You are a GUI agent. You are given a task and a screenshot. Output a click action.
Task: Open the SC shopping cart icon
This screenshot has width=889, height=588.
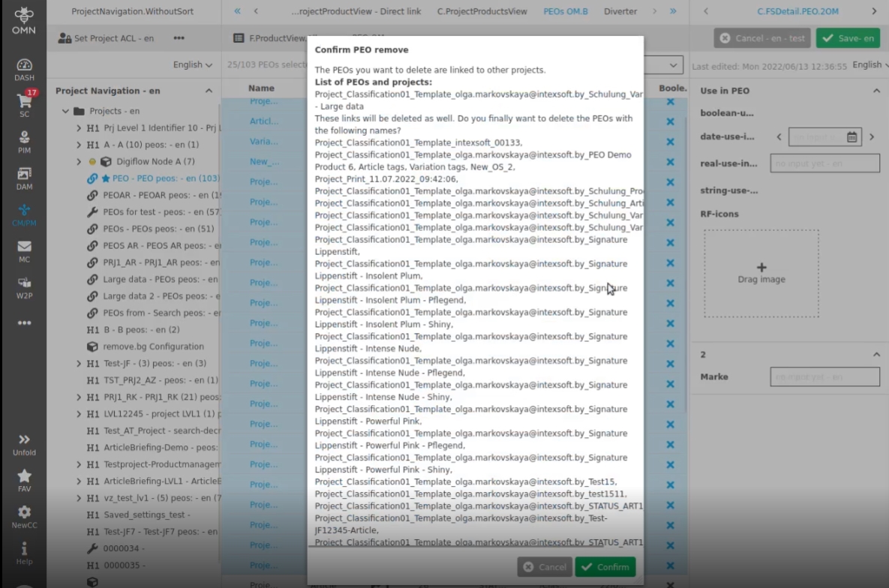(24, 106)
